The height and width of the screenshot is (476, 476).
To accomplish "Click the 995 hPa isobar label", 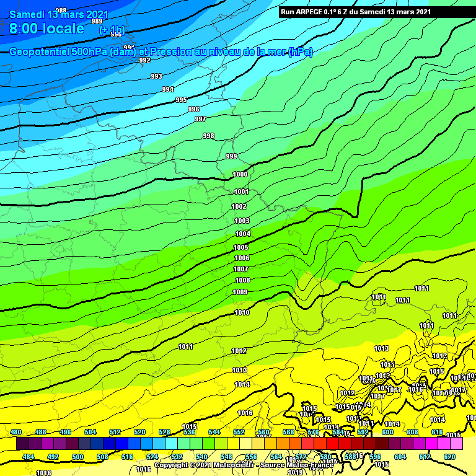I will coord(181,100).
